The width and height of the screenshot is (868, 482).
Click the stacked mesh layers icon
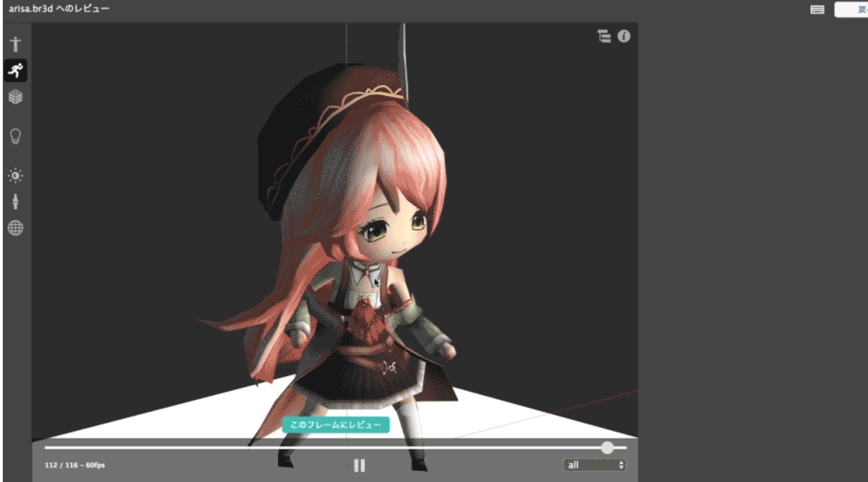16,97
